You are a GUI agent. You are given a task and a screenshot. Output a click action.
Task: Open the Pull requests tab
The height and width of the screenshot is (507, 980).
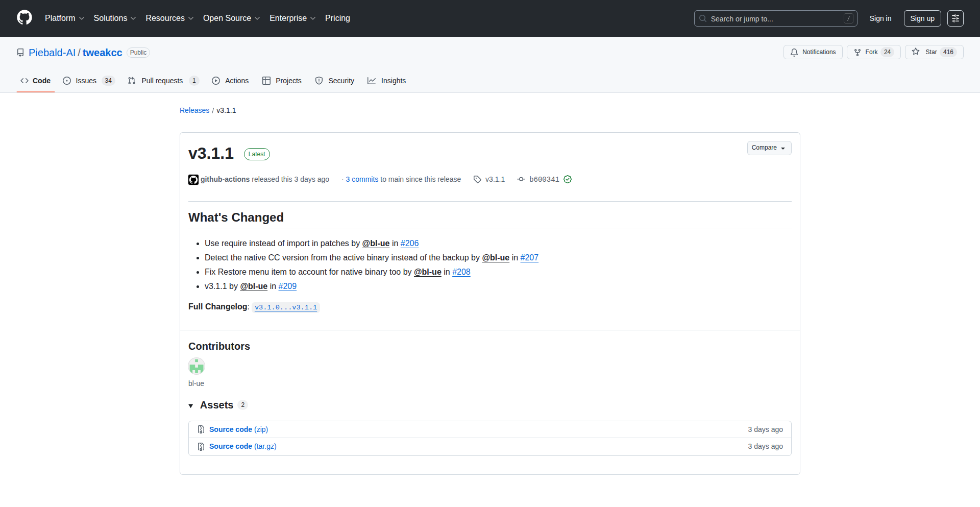point(162,81)
